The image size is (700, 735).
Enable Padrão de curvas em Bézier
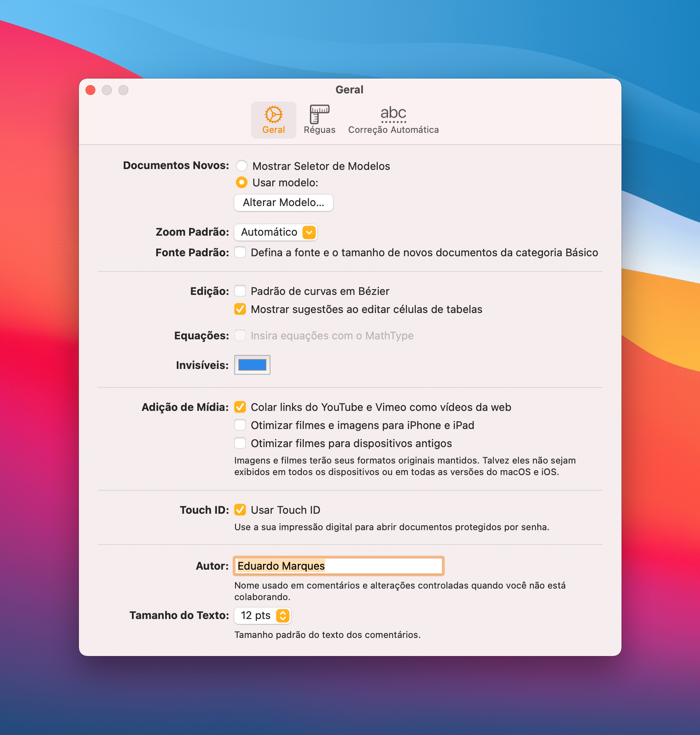[x=240, y=291]
